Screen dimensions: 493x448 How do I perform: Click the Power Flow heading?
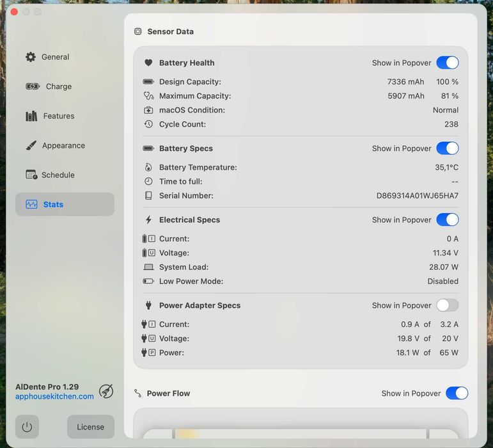pyautogui.click(x=168, y=393)
